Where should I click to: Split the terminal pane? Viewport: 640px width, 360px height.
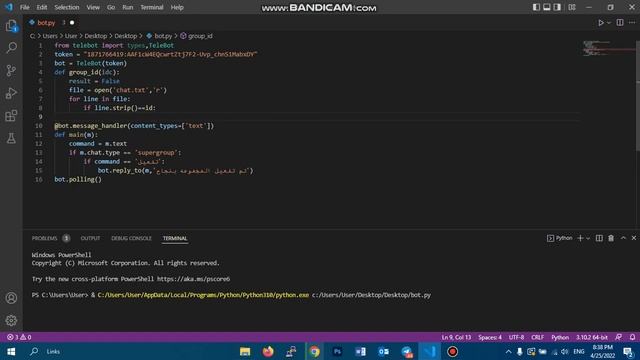click(x=599, y=238)
